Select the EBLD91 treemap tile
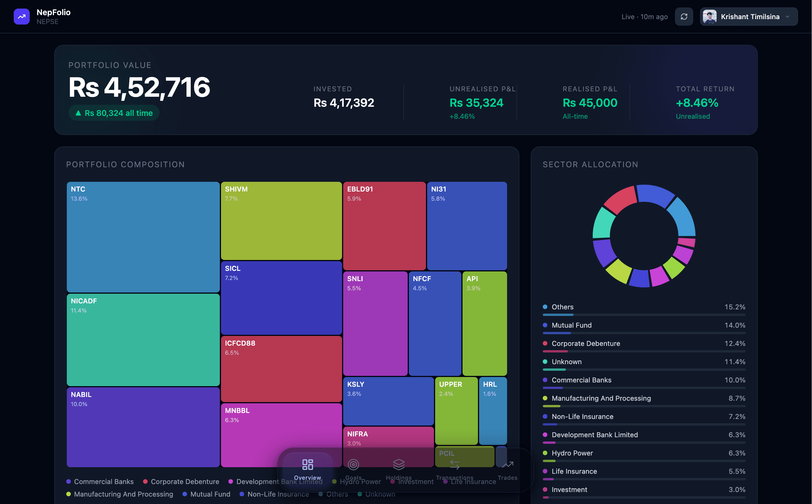 click(x=385, y=226)
